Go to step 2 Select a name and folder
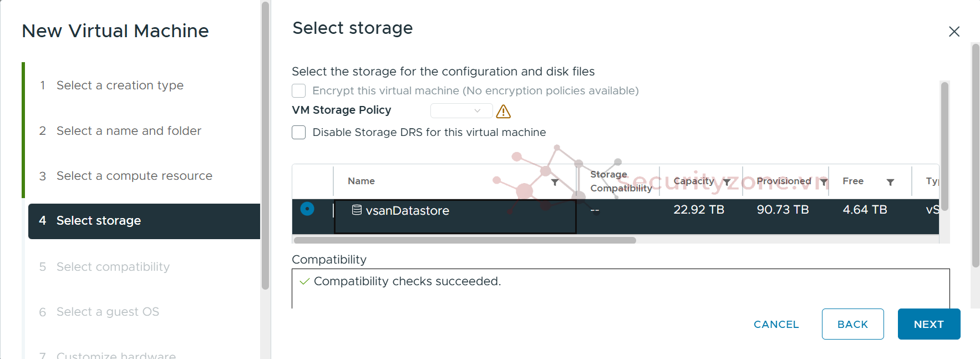Image resolution: width=980 pixels, height=359 pixels. coord(129,131)
